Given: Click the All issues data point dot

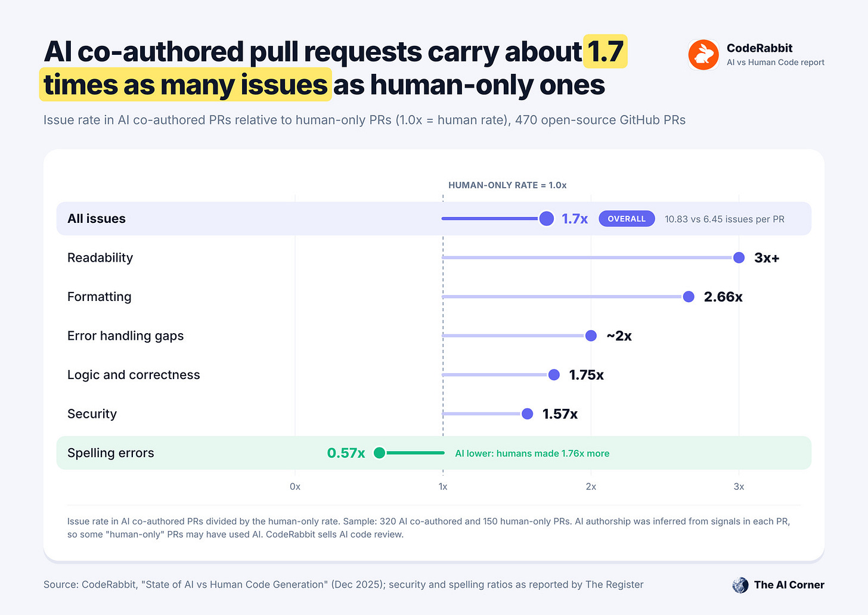Looking at the screenshot, I should click(x=546, y=219).
